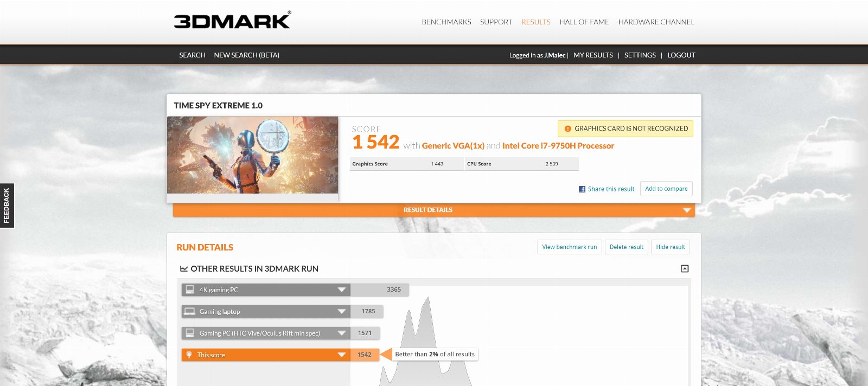Screen dimensions: 868x386
Task: Click the CPU Score value 2 539
Action: coord(552,164)
